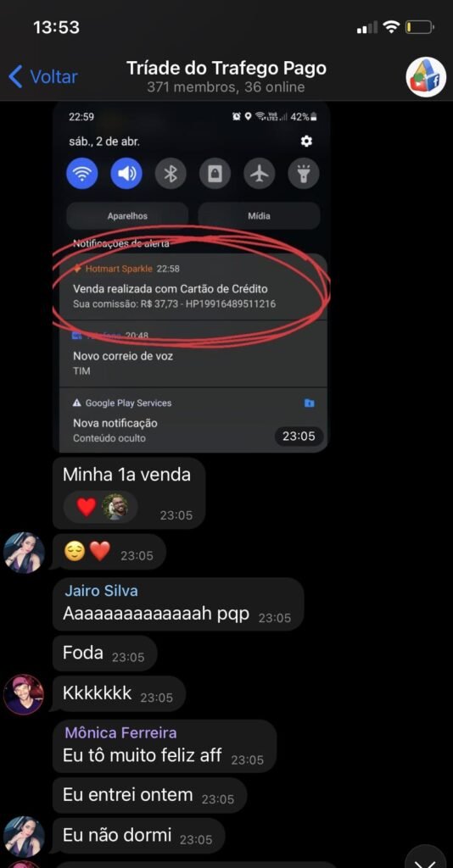Jump to latest messages with down arrow

coord(425,857)
